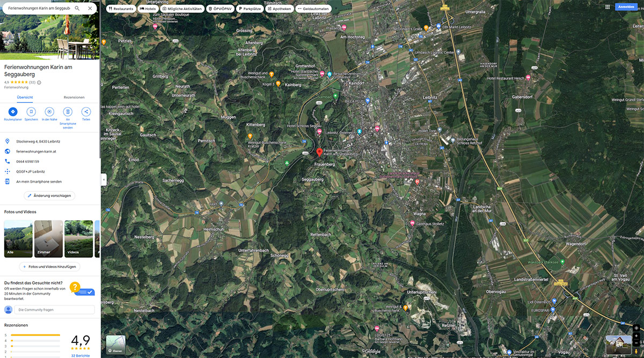Select the Parkplätze chip
The width and height of the screenshot is (644, 358).
click(251, 9)
